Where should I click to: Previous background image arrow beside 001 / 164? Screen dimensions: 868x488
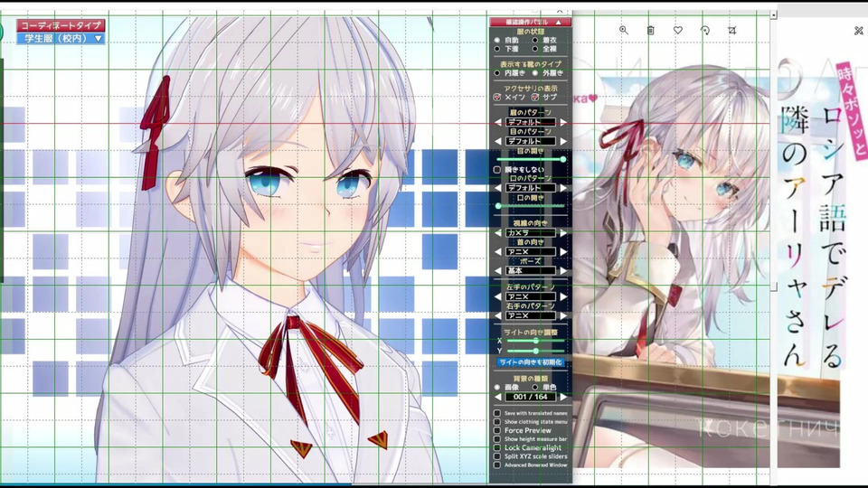(497, 398)
